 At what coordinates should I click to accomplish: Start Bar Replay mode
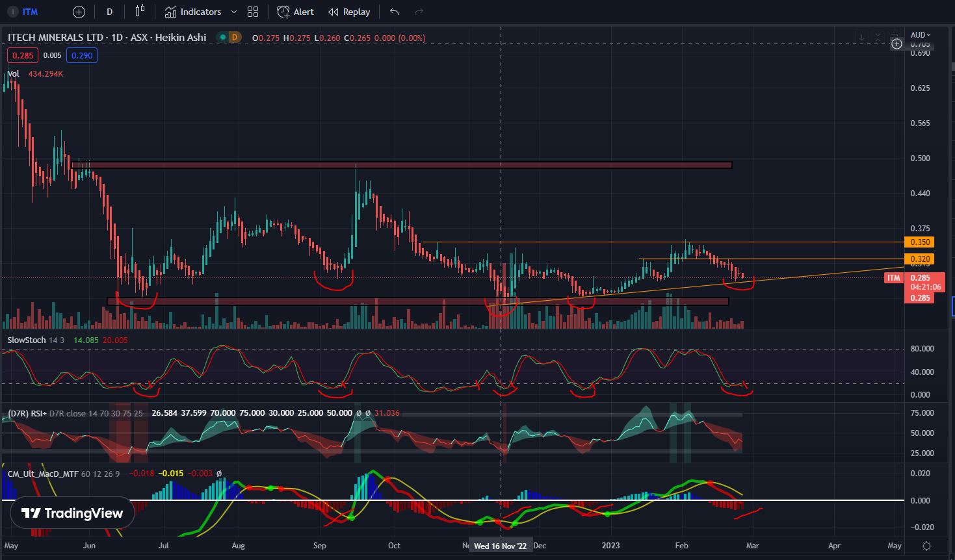click(349, 12)
